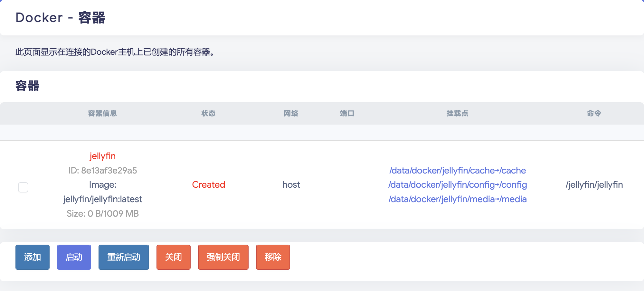Hit the 强制关闭 (Force stop) button

pyautogui.click(x=223, y=257)
